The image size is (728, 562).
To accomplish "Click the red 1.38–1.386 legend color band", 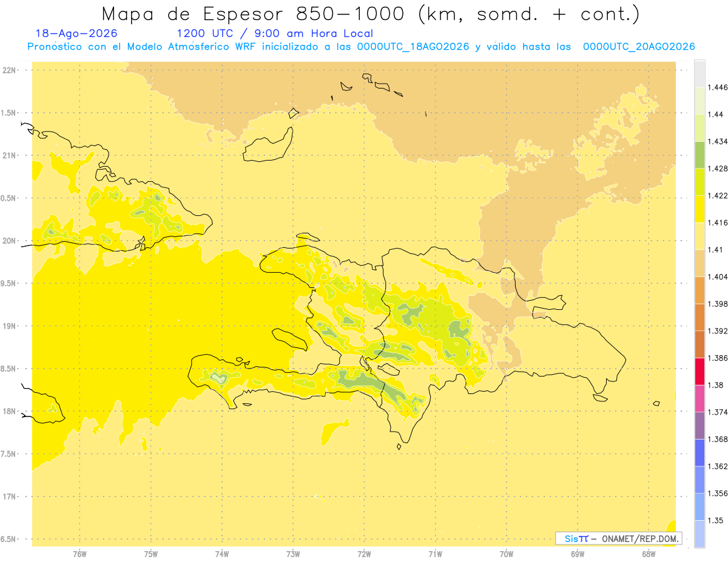I will tap(699, 371).
